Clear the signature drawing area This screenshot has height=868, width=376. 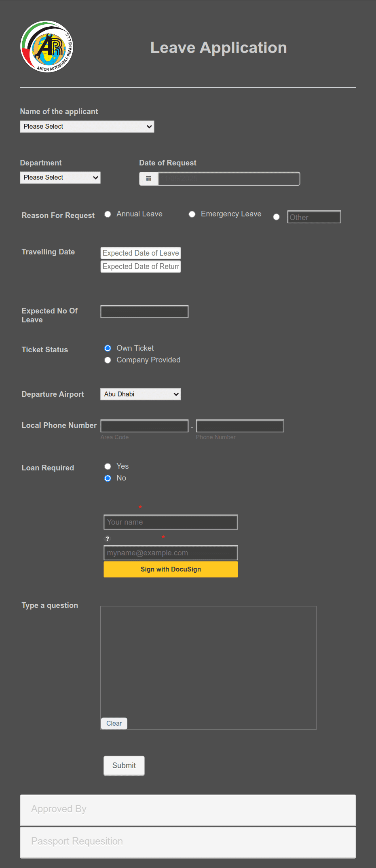pyautogui.click(x=114, y=723)
